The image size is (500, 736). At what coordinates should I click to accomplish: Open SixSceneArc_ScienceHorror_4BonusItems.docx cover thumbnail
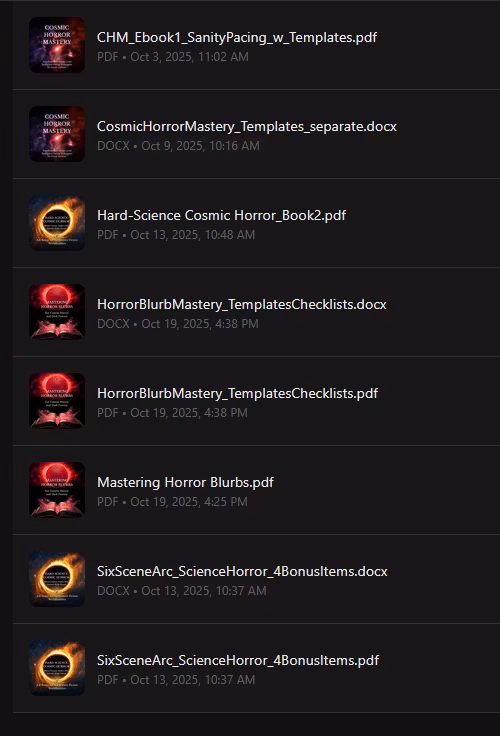pyautogui.click(x=57, y=579)
